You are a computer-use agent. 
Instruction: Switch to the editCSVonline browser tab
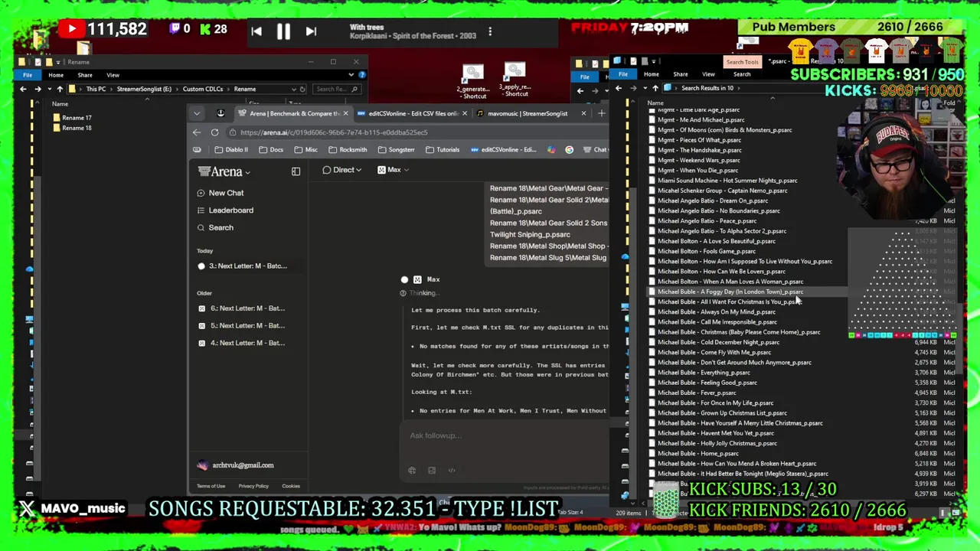pos(412,113)
